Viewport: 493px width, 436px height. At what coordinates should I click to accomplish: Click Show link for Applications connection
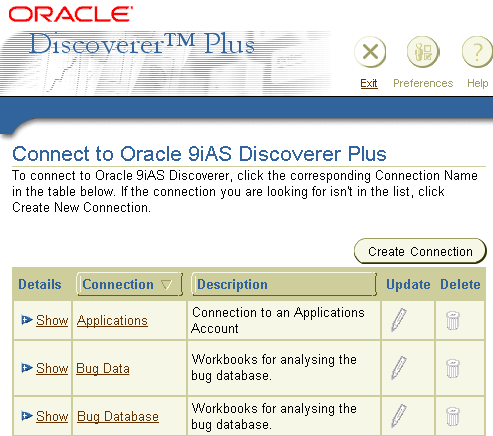(x=52, y=320)
